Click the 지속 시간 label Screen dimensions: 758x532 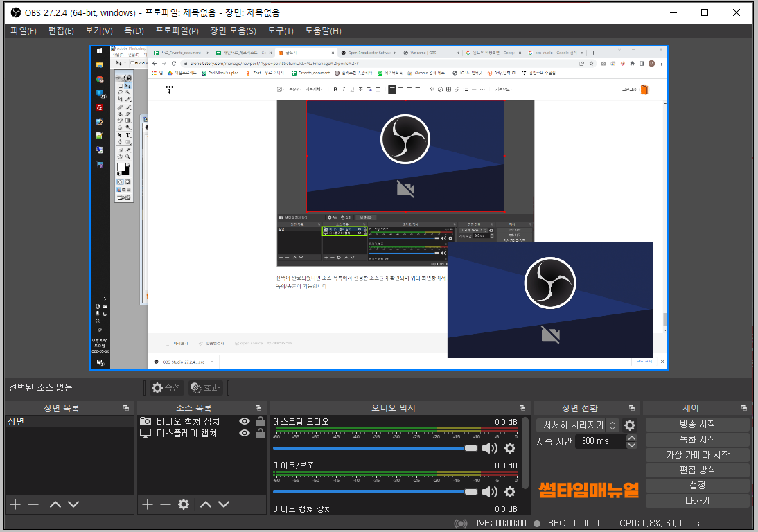pyautogui.click(x=554, y=441)
